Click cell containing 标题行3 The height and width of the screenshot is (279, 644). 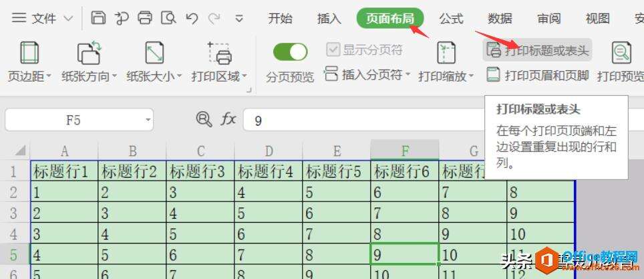click(x=200, y=171)
